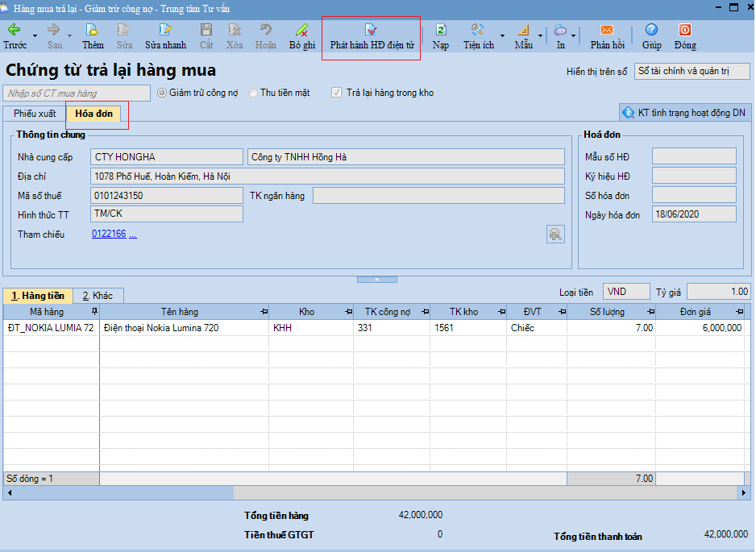The image size is (756, 552).
Task: Pin the Kho column
Action: tap(349, 312)
